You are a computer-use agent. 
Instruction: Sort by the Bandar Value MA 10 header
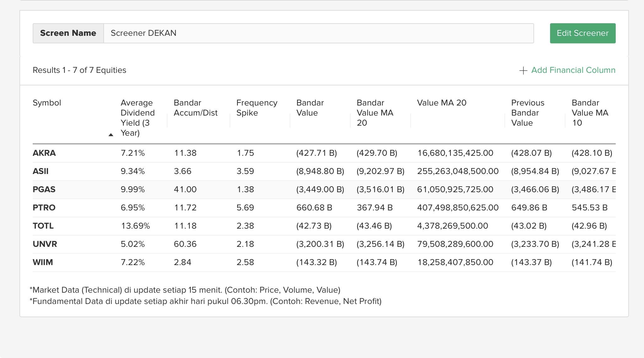point(590,113)
